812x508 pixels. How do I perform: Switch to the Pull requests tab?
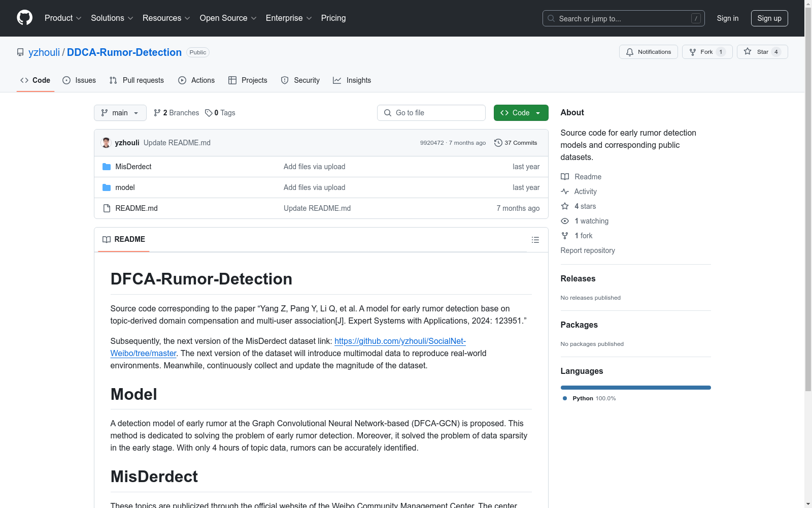(x=137, y=80)
